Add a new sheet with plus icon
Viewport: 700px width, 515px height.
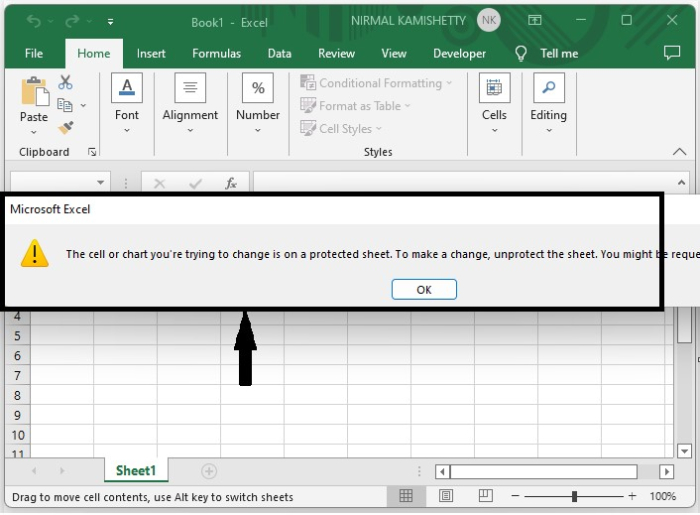click(209, 471)
